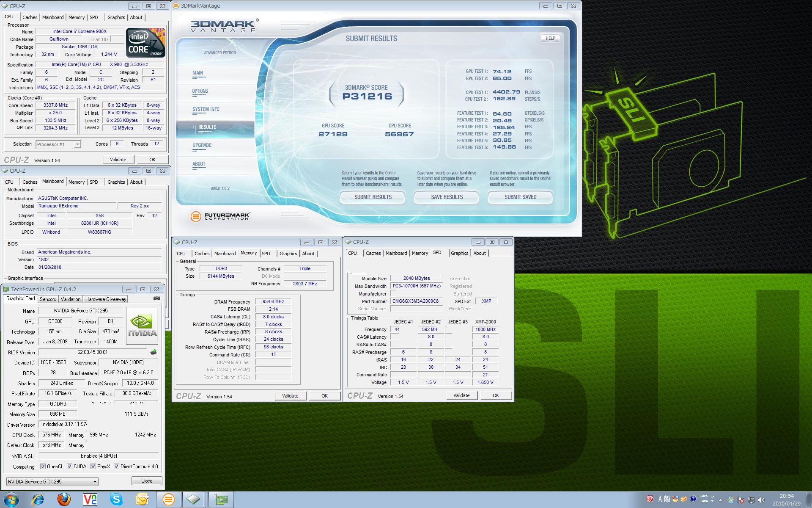
Task: Open the VNC taskbar icon
Action: 90,500
